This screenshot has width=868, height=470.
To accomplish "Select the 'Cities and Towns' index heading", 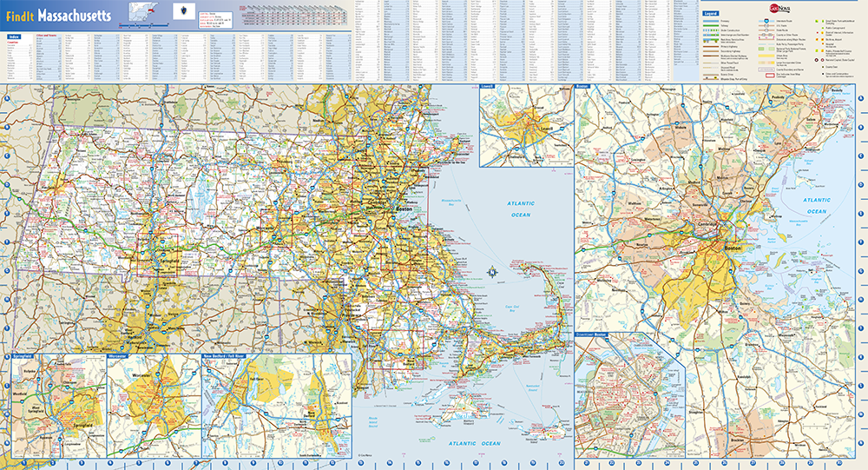I will (x=47, y=36).
